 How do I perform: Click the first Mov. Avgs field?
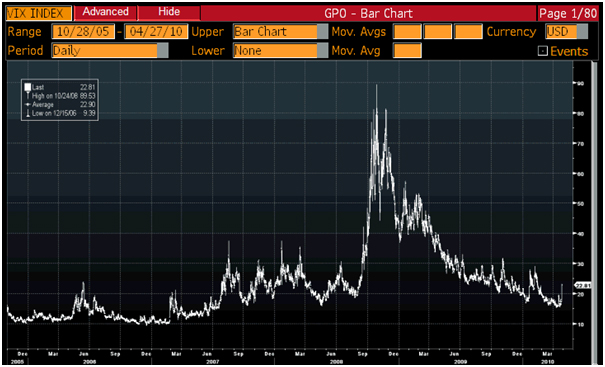click(407, 32)
